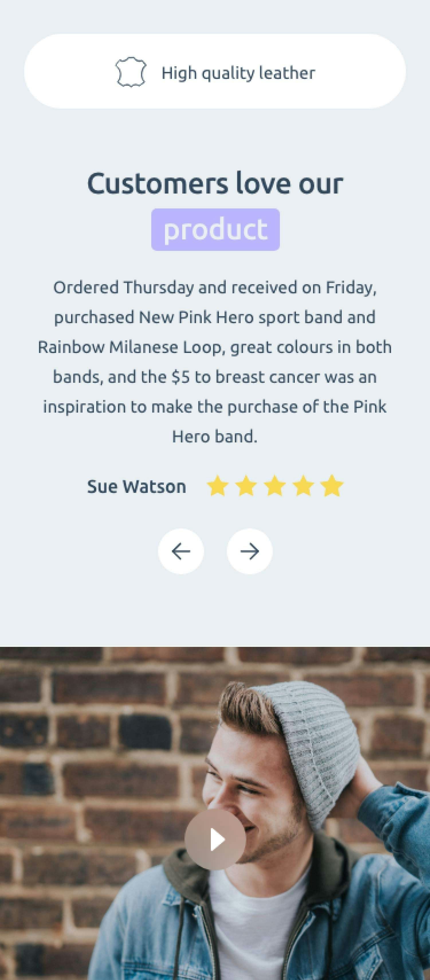430x980 pixels.
Task: Click the fourth rating star
Action: 303,486
